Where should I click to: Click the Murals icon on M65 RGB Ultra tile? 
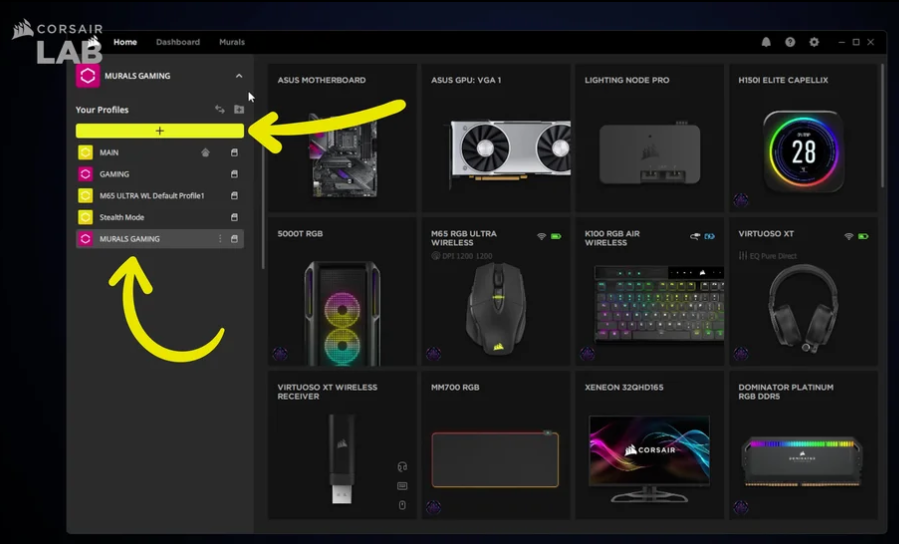433,354
